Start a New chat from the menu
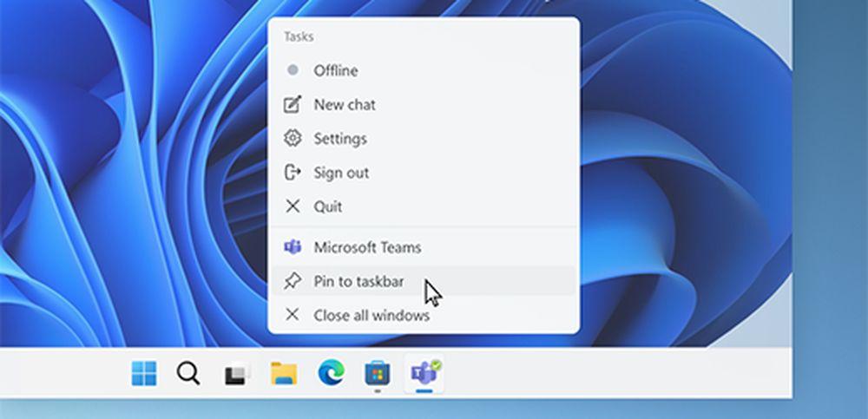Image resolution: width=868 pixels, height=419 pixels. (x=345, y=105)
